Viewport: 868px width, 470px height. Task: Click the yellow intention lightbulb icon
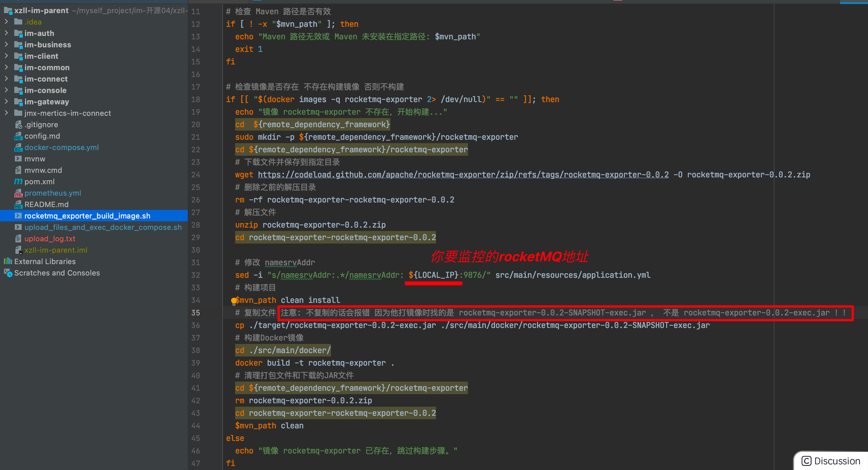(x=234, y=301)
